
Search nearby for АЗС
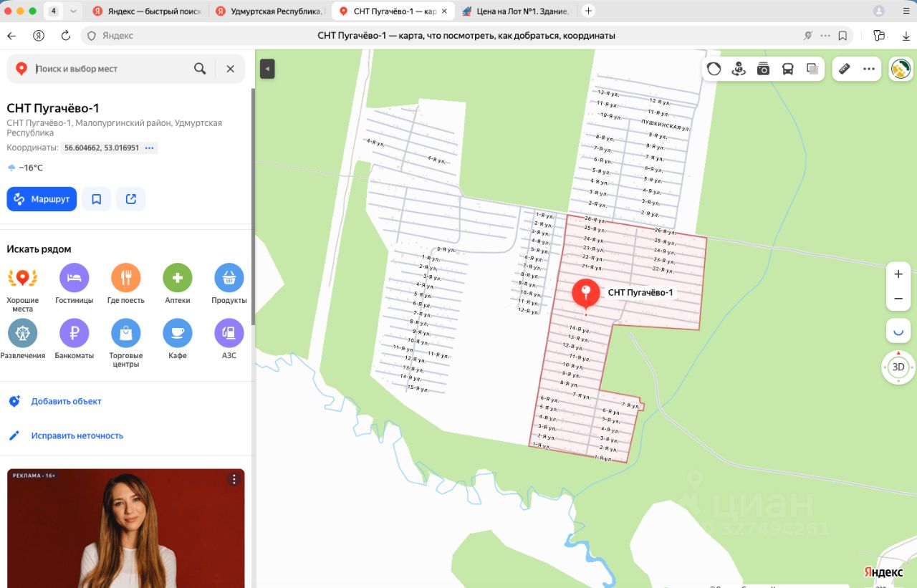tap(229, 339)
